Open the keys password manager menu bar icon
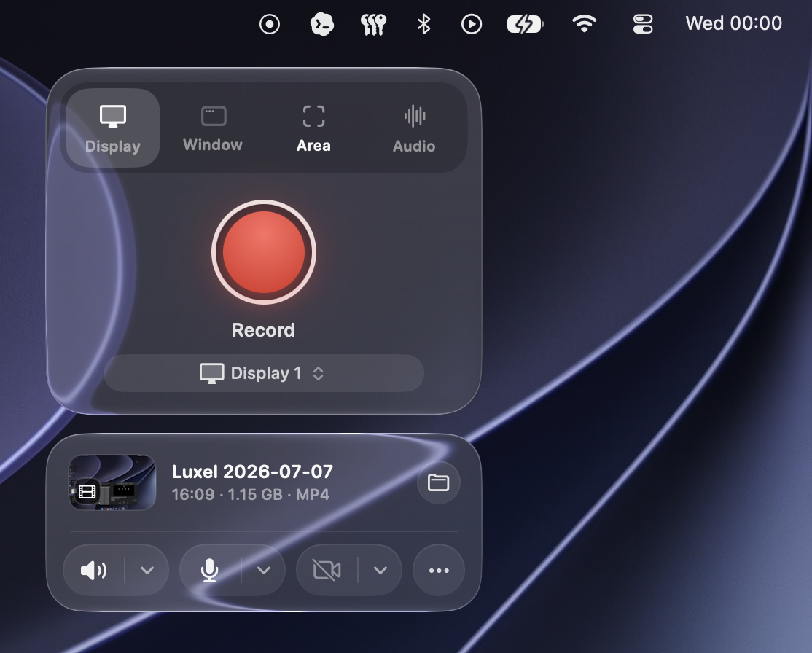Image resolution: width=812 pixels, height=653 pixels. 373,24
